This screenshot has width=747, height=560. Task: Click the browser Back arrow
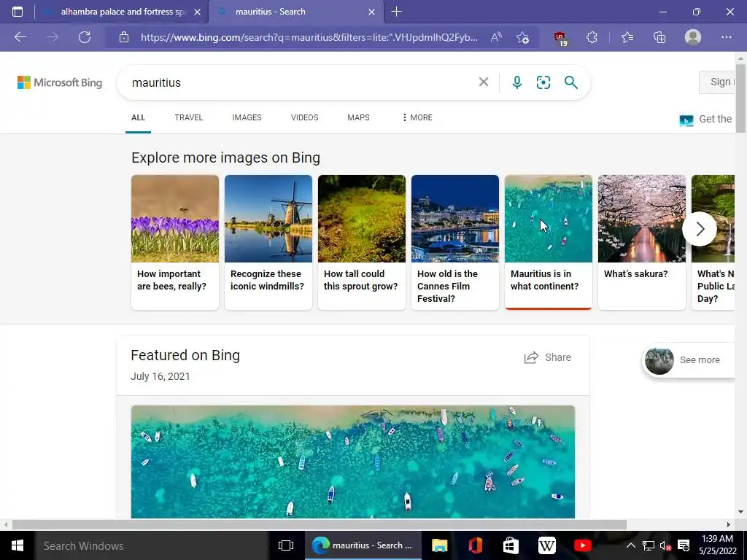(x=20, y=37)
